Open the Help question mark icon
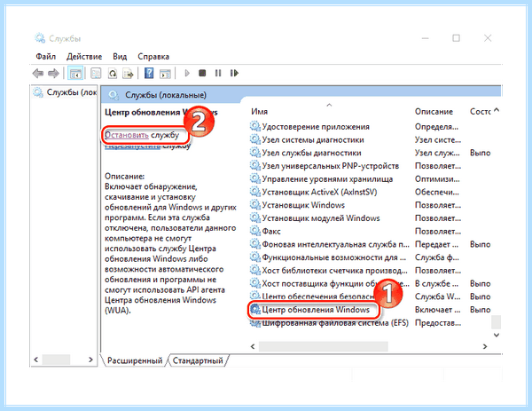 (x=149, y=73)
